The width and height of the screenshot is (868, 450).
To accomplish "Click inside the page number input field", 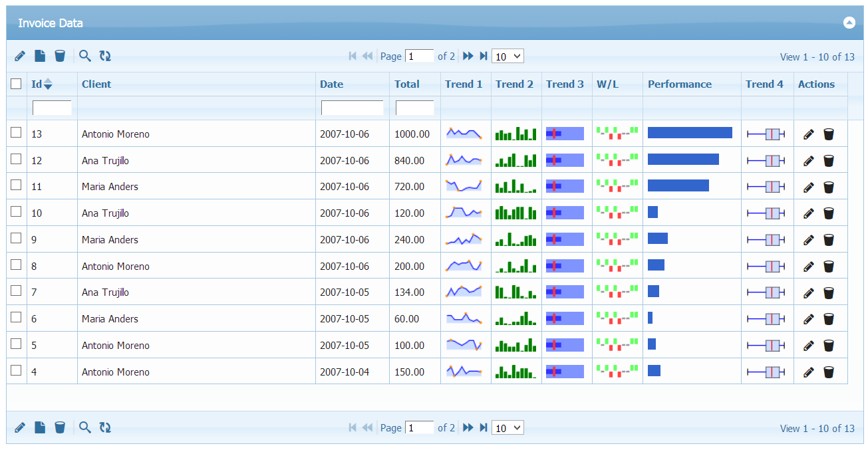I will point(420,56).
